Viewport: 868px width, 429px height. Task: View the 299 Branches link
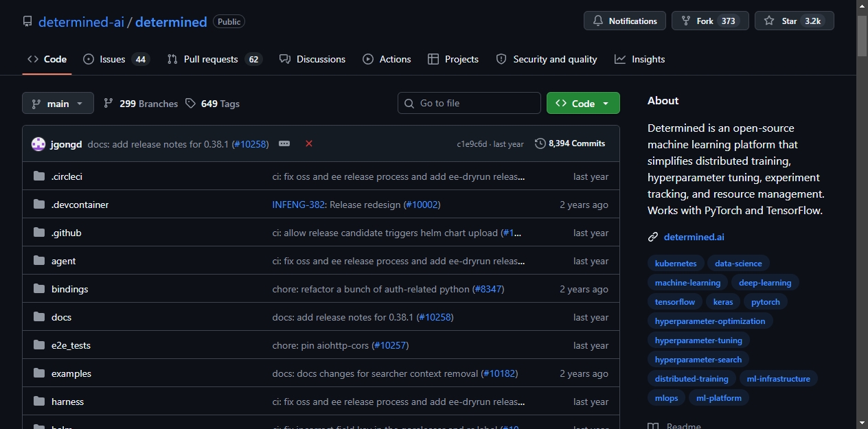point(141,104)
